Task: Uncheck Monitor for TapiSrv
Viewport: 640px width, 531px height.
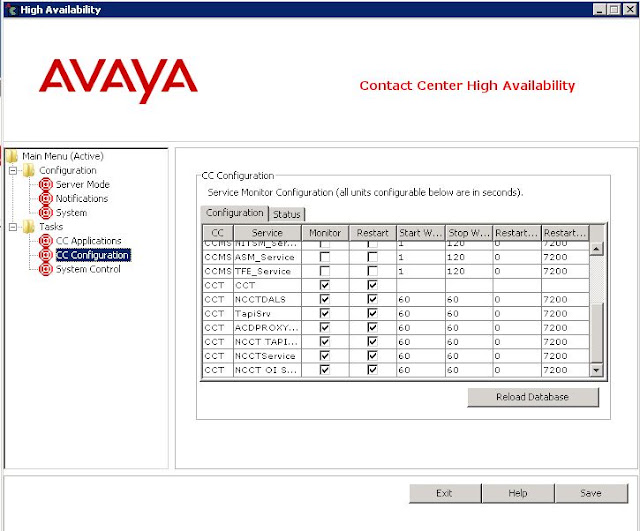Action: point(324,313)
